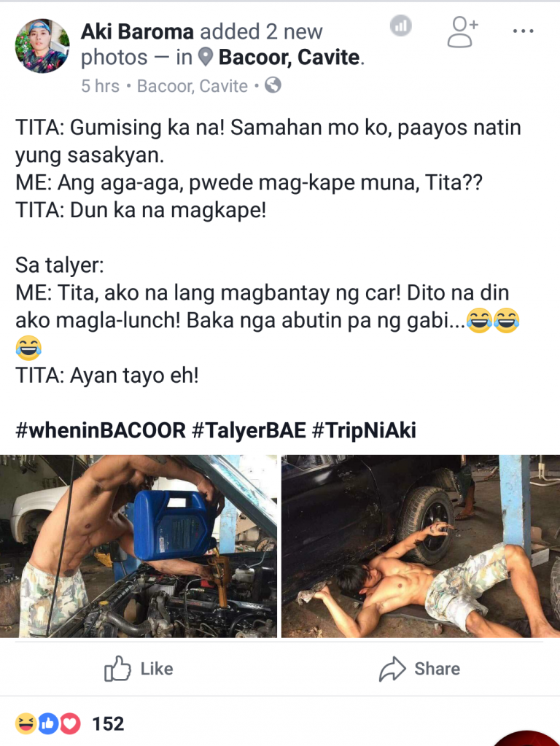
Task: Click the haha reaction emoji icon
Action: (x=26, y=723)
